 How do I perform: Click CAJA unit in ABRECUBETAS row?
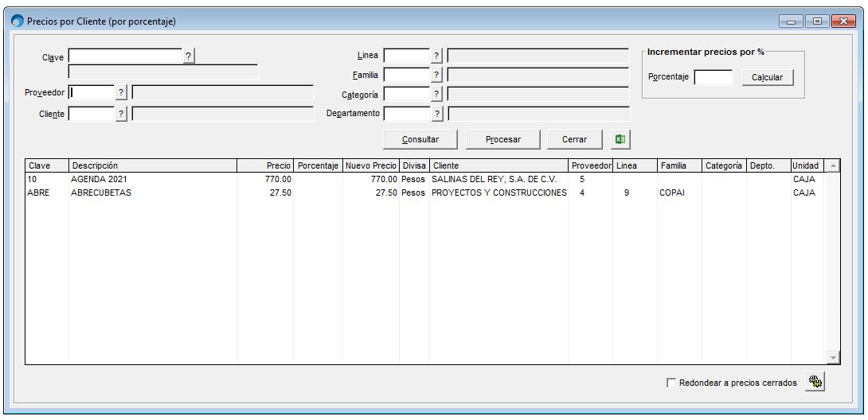(x=803, y=192)
